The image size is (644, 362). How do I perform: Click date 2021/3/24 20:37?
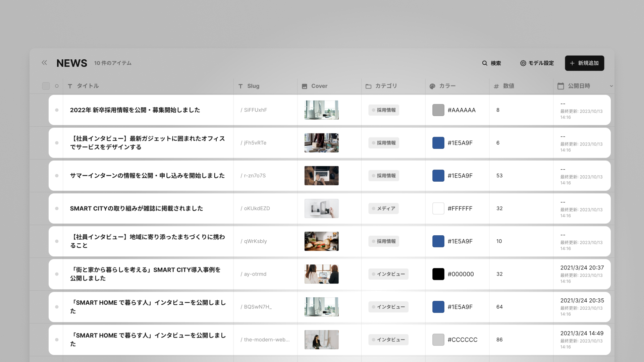tap(582, 267)
